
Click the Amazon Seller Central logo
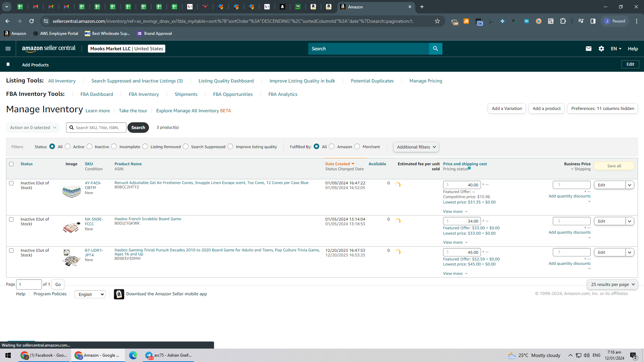coord(49,49)
